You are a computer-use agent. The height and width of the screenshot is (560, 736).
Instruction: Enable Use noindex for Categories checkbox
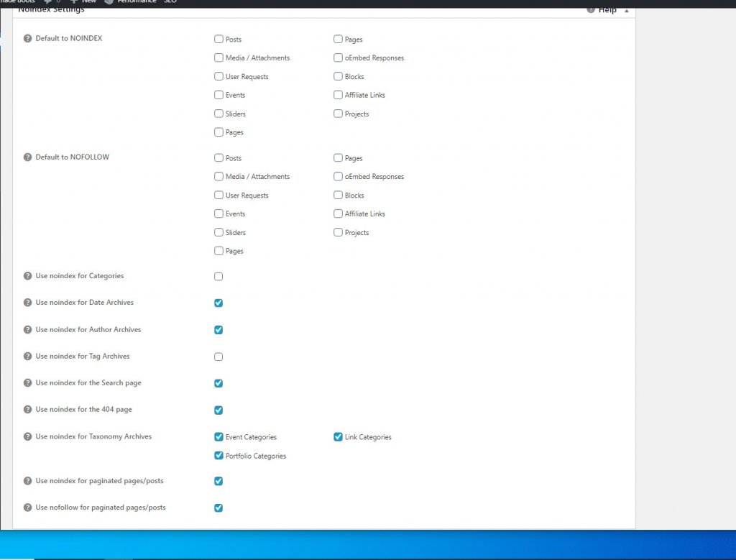pyautogui.click(x=218, y=277)
